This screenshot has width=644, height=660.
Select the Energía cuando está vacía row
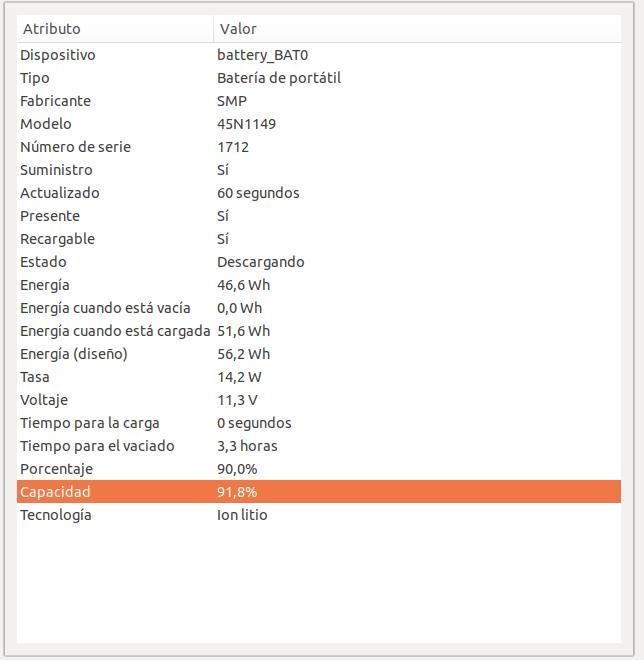point(319,308)
